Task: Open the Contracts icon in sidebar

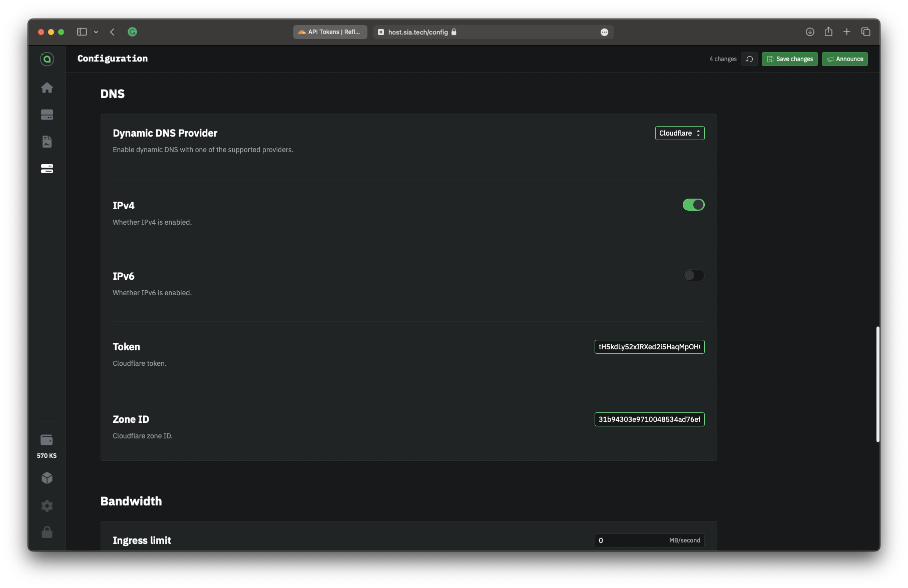Action: [47, 142]
